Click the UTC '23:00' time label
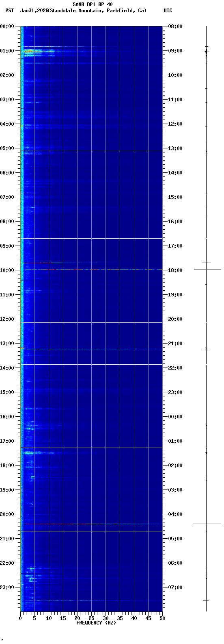Viewport: 224px width, 644px height. (175, 392)
